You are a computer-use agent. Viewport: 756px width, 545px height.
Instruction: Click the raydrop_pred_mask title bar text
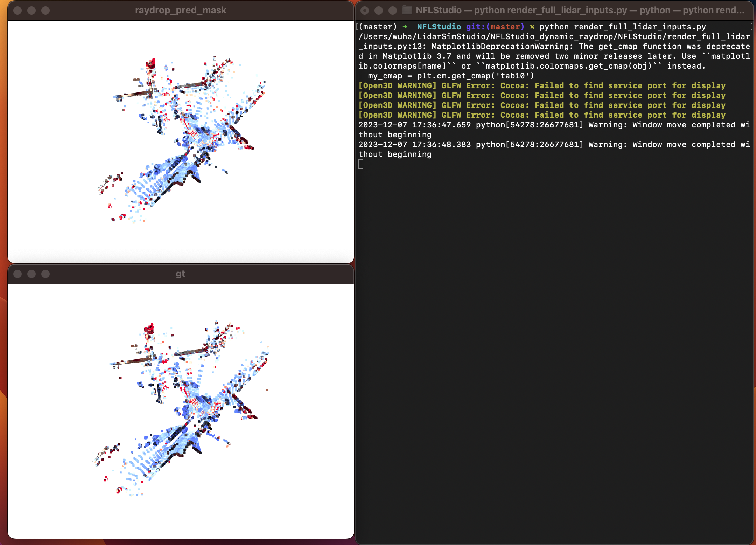coord(181,11)
